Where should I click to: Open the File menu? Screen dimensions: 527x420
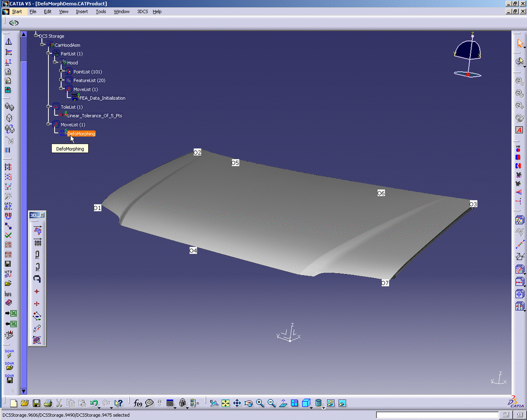33,11
